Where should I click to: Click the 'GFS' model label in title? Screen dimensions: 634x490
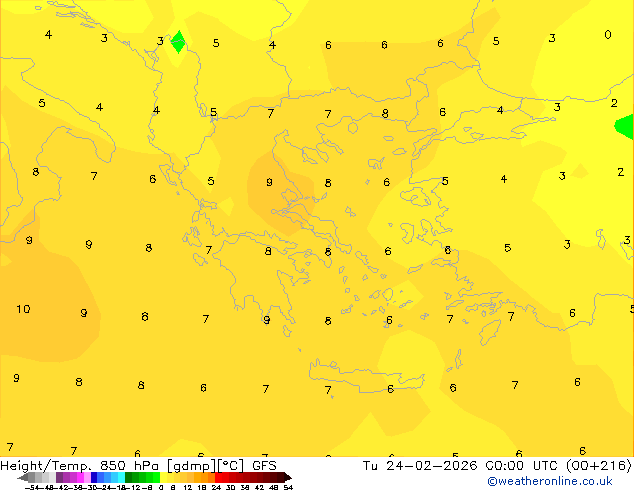click(x=264, y=466)
